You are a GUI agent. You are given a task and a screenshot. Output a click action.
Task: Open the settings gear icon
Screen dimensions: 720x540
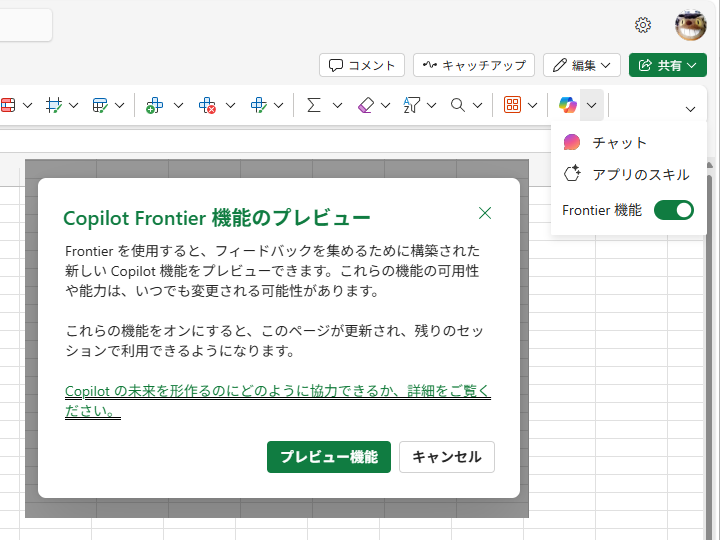point(643,25)
